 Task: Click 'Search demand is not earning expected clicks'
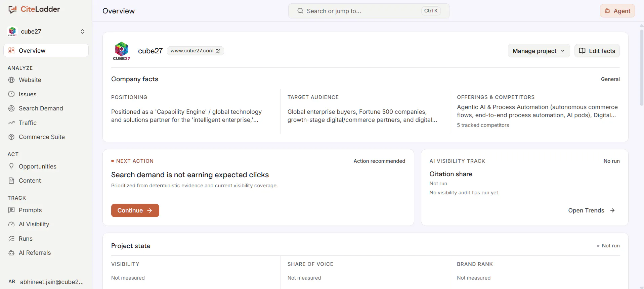click(190, 175)
